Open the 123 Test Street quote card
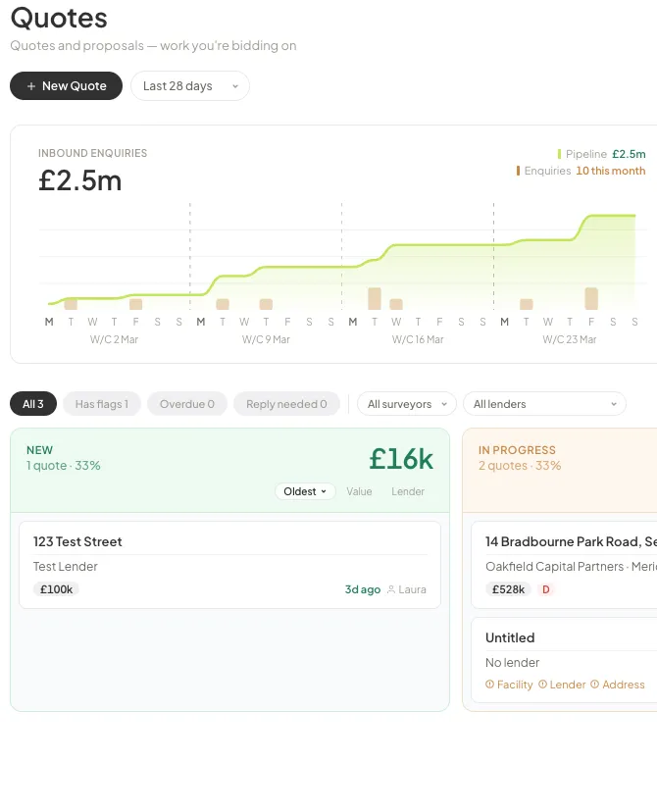Image resolution: width=657 pixels, height=812 pixels. coord(229,565)
